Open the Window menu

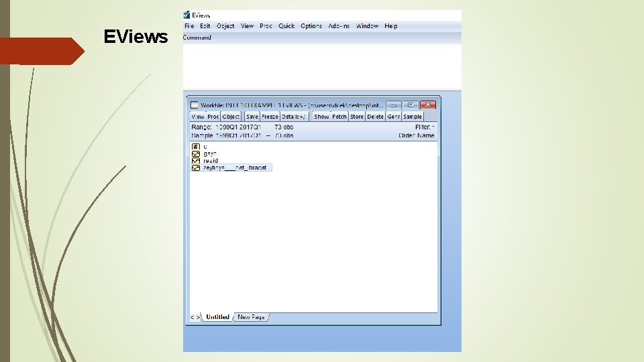[367, 26]
